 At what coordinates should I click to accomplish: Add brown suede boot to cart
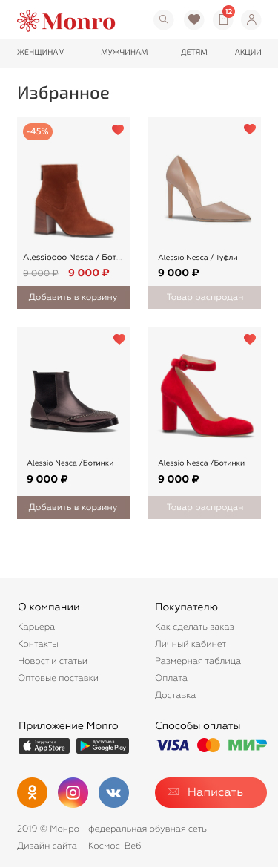[73, 297]
